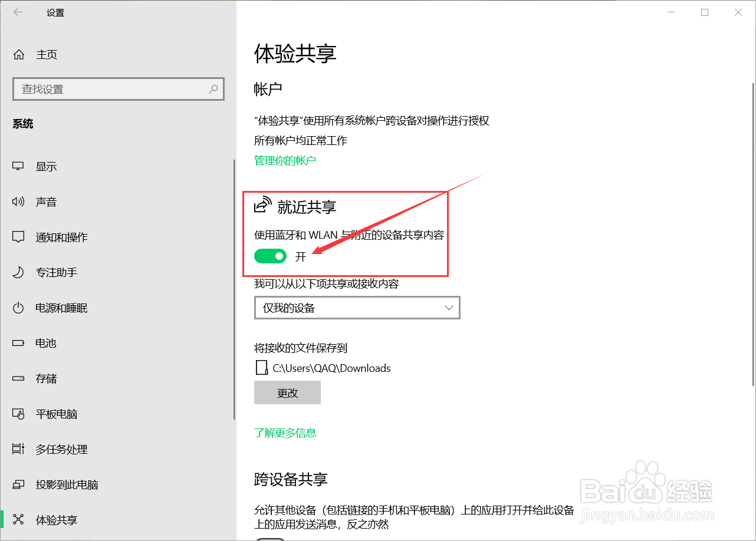The image size is (756, 541).
Task: Click the 跨设备共享 heading
Action: 291,479
